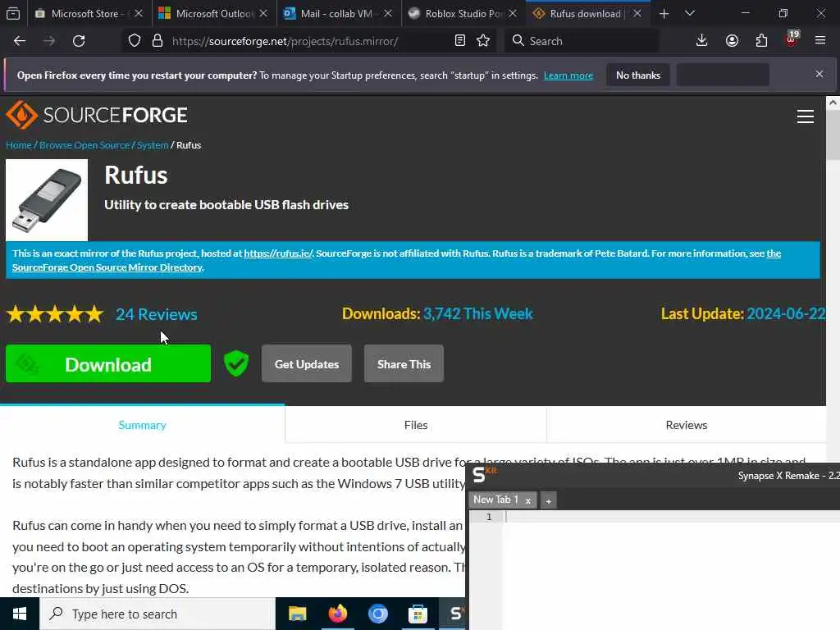The image size is (840, 630).
Task: Click the taskbar search box
Action: pyautogui.click(x=157, y=614)
